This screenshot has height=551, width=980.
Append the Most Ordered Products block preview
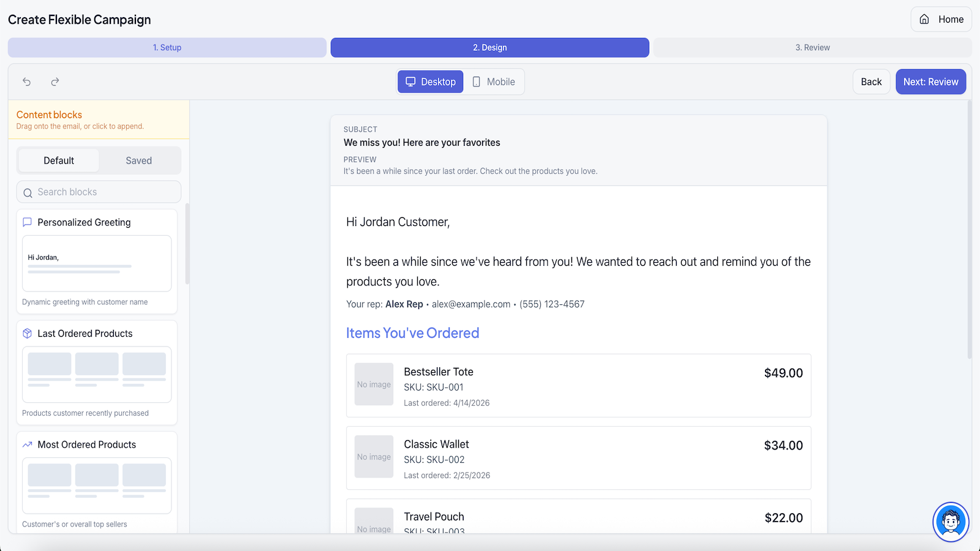(97, 485)
